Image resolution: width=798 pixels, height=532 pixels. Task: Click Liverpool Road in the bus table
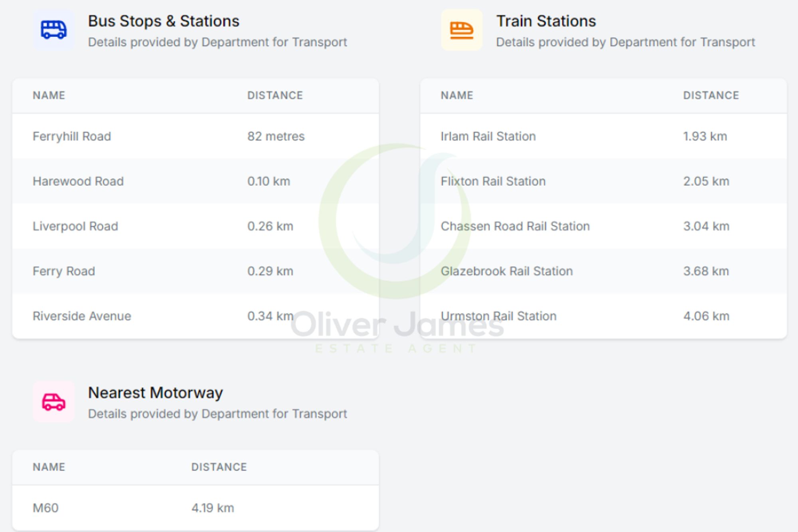tap(75, 227)
